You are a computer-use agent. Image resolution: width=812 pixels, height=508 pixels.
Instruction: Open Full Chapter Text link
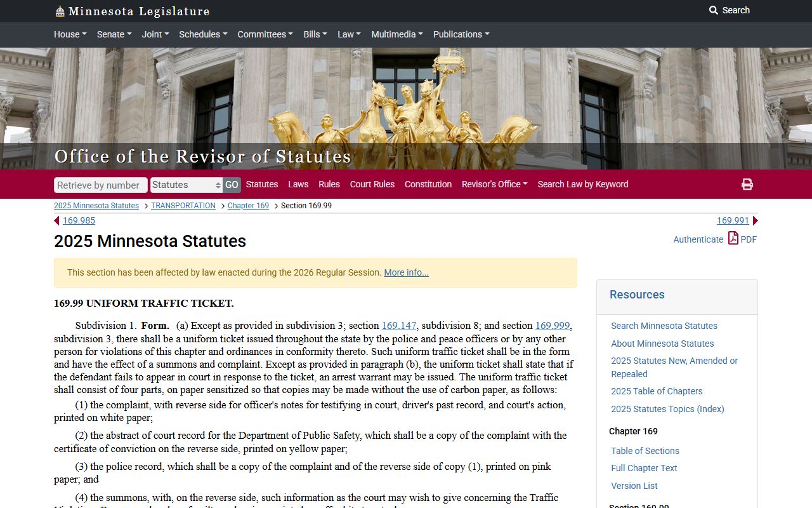(644, 468)
